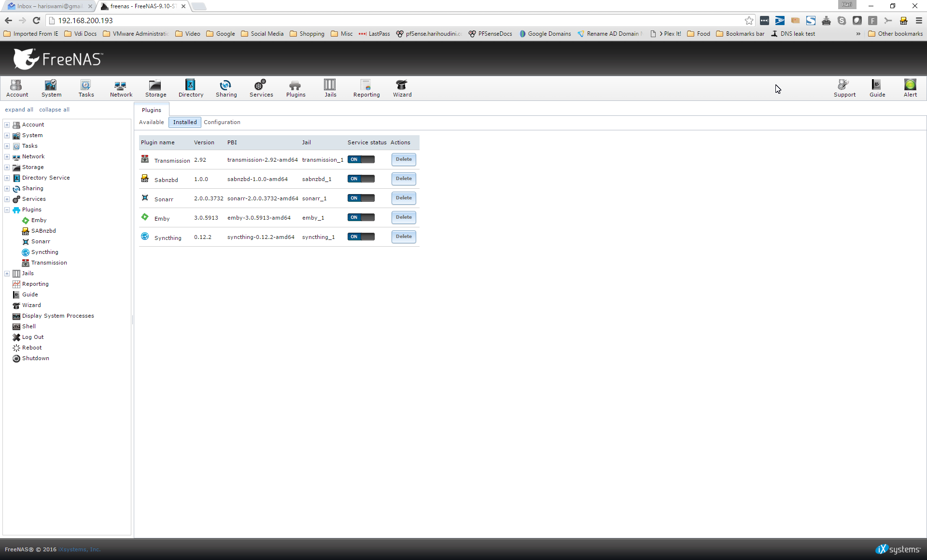927x560 pixels.
Task: Open the Services toolbar icon
Action: coord(261,88)
